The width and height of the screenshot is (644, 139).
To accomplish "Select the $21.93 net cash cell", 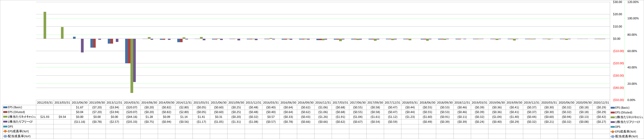I will pyautogui.click(x=45, y=117).
